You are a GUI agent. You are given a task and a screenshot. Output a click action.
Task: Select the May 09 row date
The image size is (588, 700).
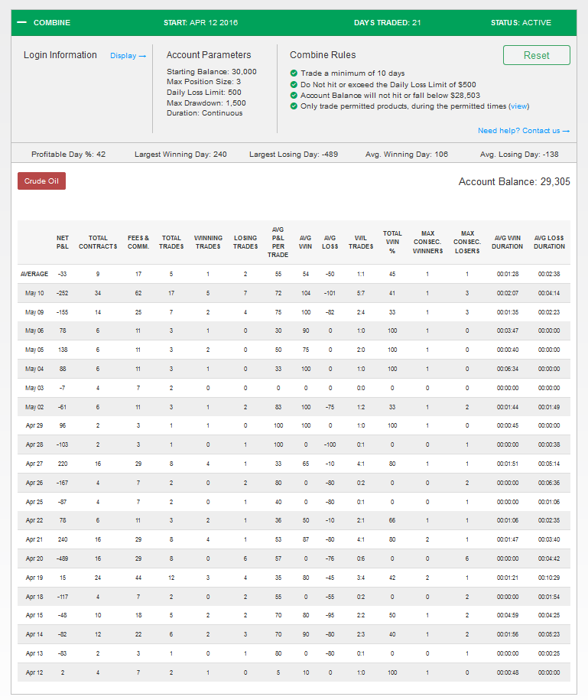34,312
